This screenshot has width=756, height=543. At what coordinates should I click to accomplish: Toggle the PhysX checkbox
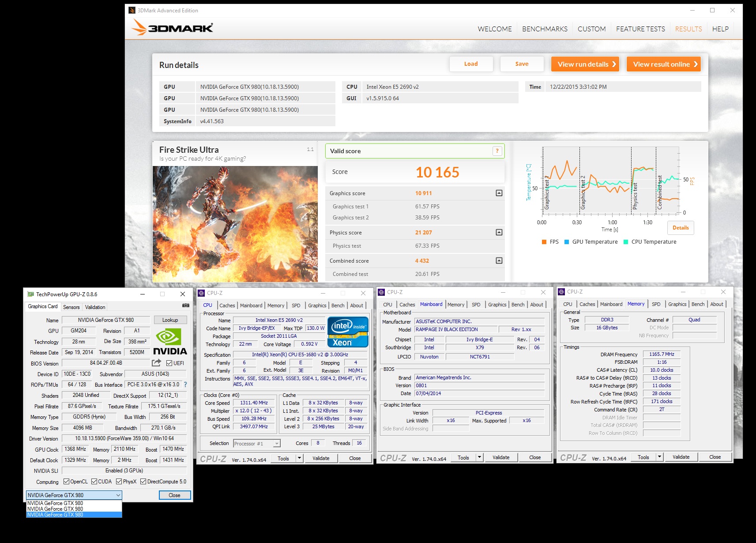[119, 481]
